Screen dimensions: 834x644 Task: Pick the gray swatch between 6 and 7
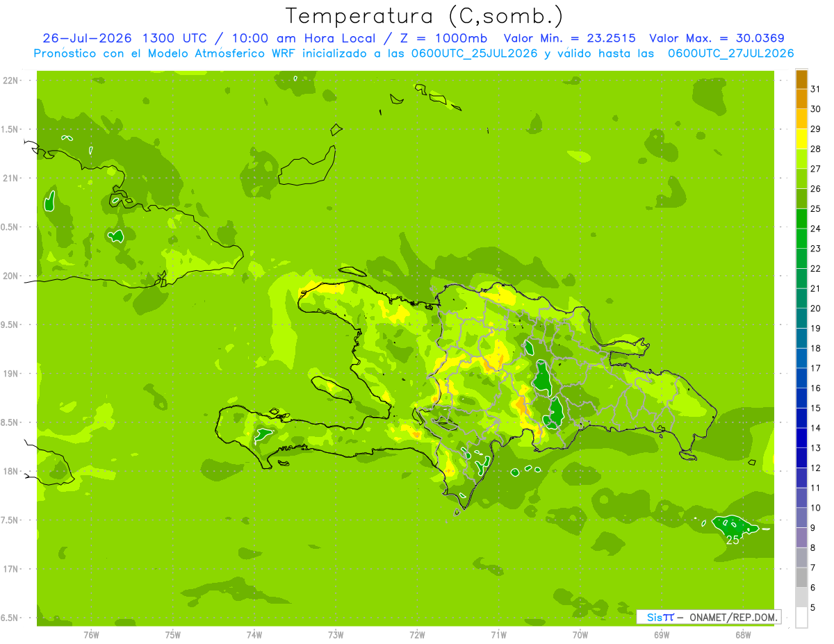801,578
